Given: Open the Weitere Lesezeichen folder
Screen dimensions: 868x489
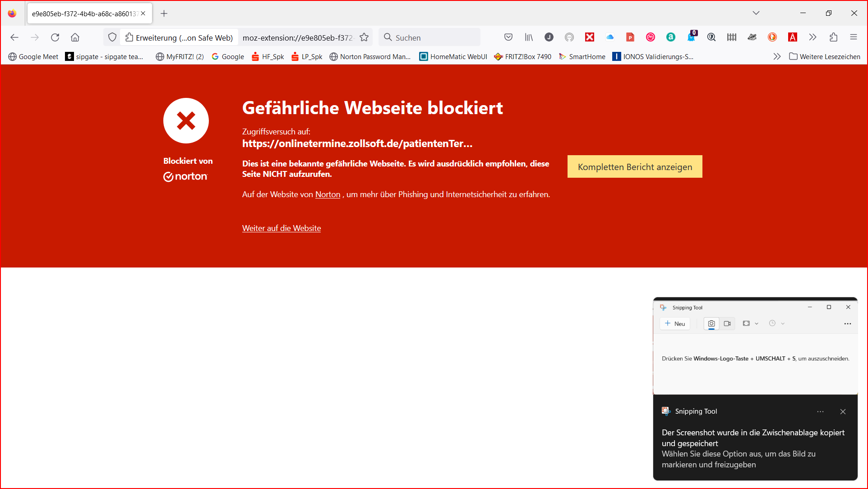Looking at the screenshot, I should coord(825,56).
